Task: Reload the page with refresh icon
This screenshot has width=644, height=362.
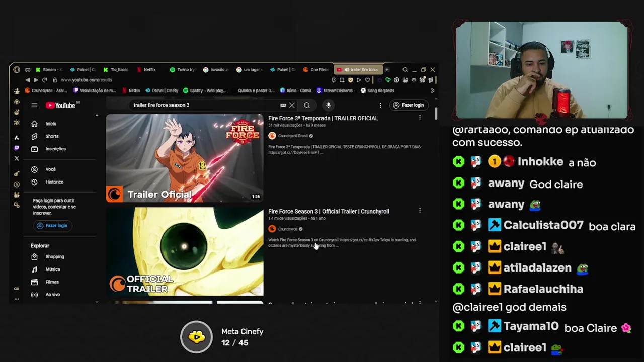Action: 44,80
